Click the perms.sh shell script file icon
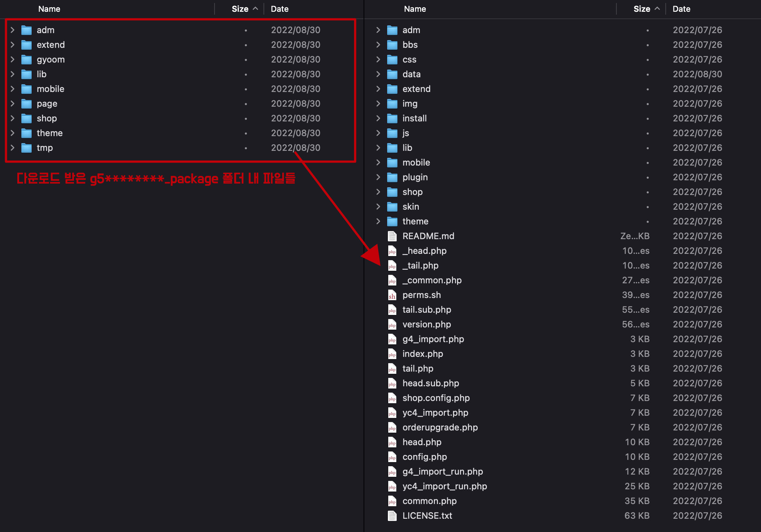This screenshot has height=532, width=761. (x=392, y=295)
